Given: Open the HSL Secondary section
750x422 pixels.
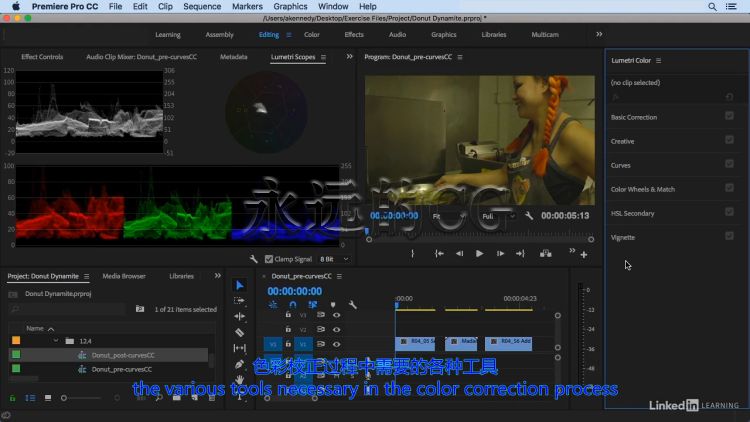Looking at the screenshot, I should coord(632,213).
